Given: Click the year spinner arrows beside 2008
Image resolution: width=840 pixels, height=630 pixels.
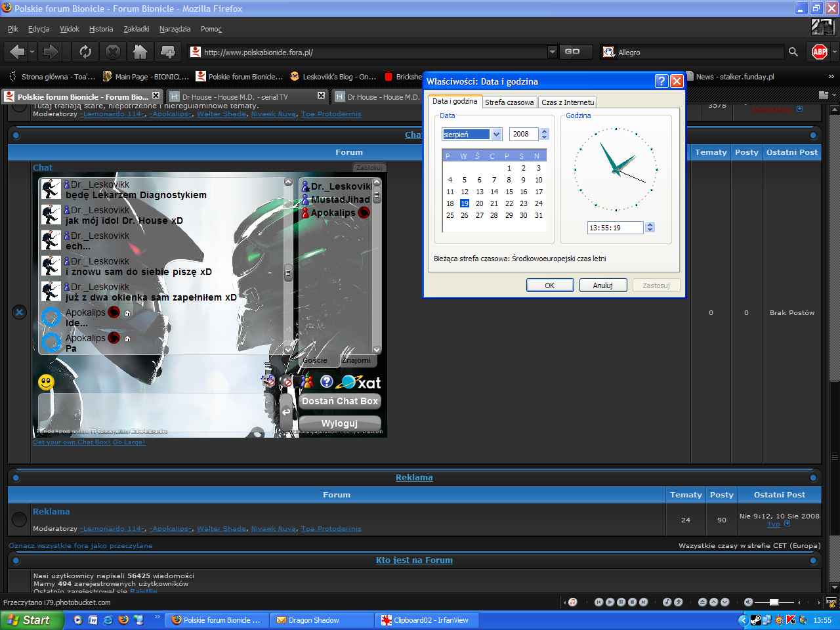Looking at the screenshot, I should click(544, 134).
